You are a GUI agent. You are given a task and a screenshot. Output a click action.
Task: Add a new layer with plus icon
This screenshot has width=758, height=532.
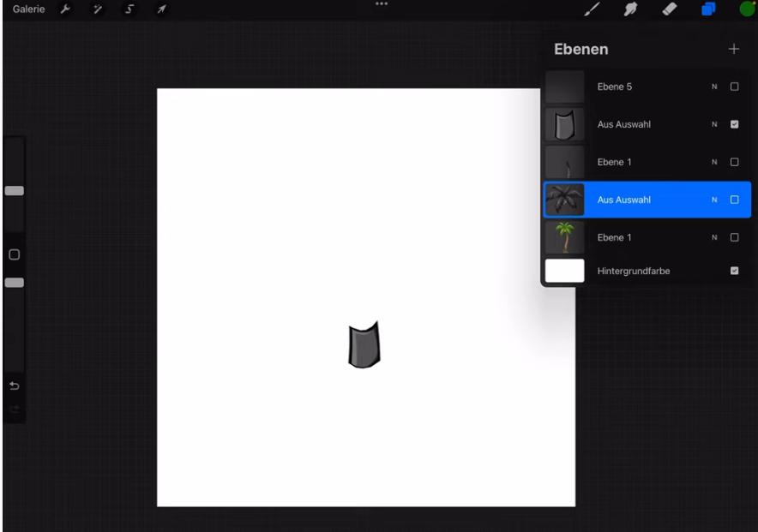734,49
